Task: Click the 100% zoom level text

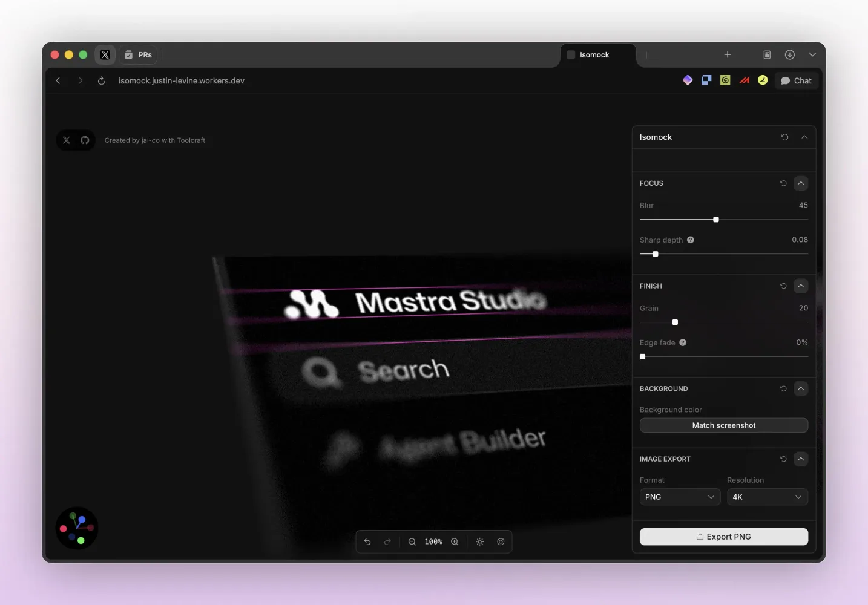Action: click(433, 541)
